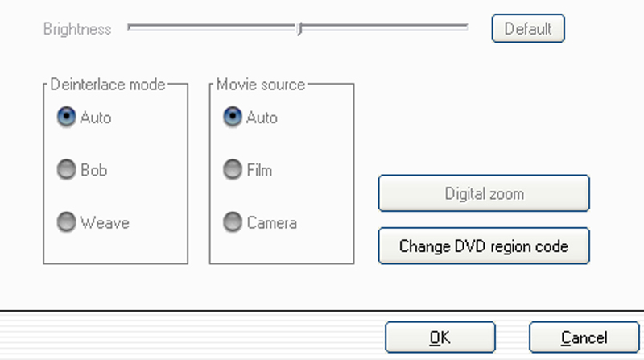The width and height of the screenshot is (644, 360).
Task: Reset brightness with the Default button
Action: (528, 29)
